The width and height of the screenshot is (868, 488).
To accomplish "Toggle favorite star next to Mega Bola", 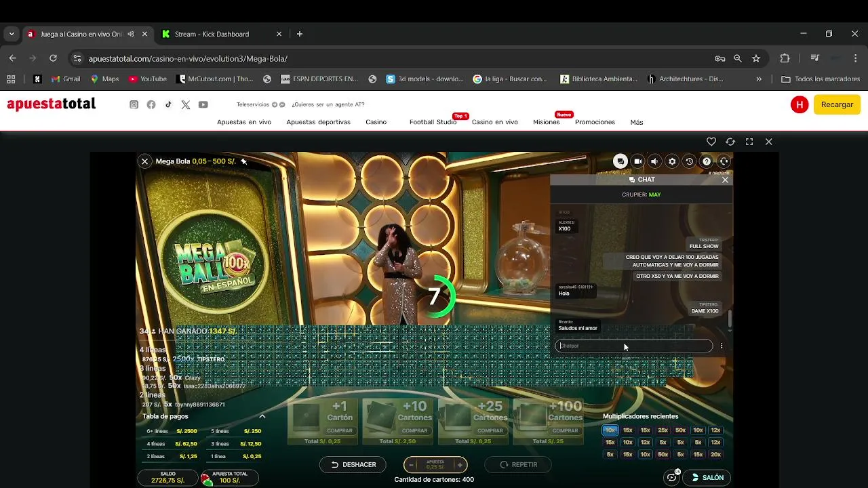I will 243,161.
